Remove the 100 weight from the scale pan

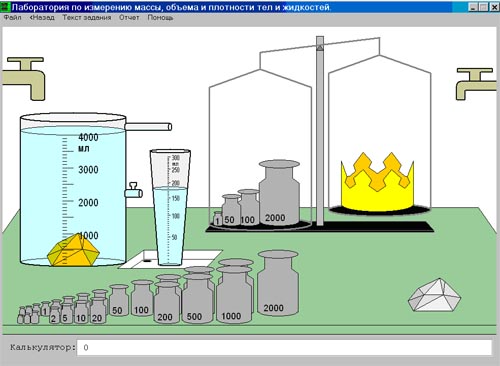pos(248,207)
